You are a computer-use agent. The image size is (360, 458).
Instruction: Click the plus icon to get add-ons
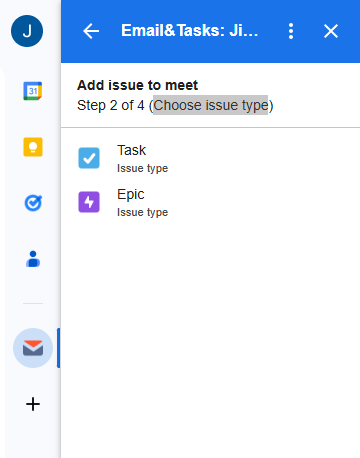33,404
